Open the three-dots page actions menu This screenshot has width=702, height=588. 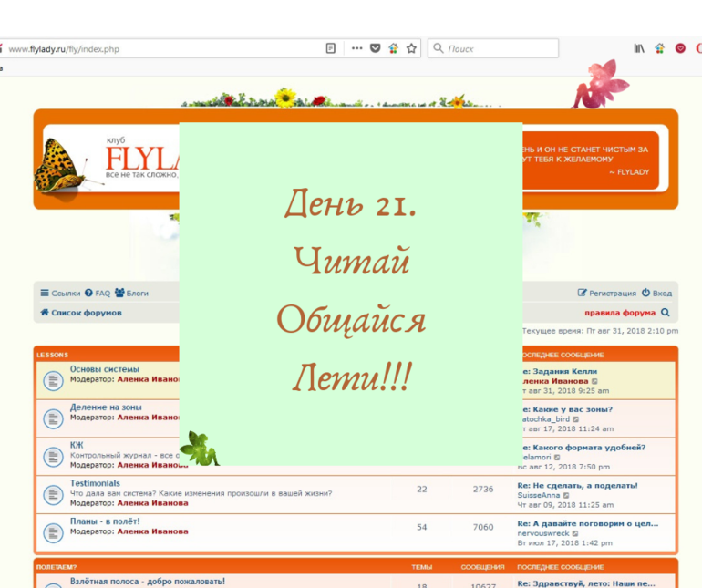coord(356,48)
